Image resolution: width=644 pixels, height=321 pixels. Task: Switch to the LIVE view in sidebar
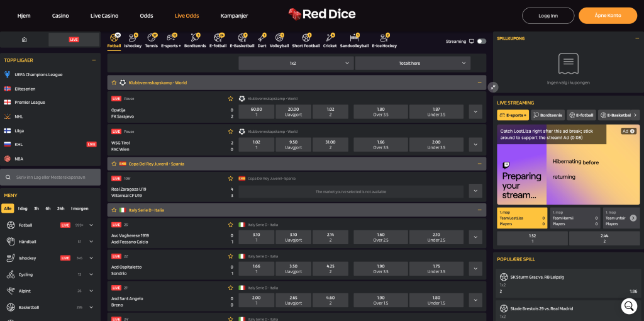pos(74,40)
